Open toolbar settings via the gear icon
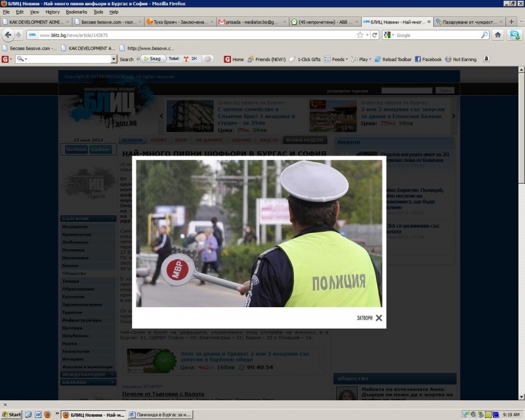Screen dimensions: 525x420 [207, 59]
